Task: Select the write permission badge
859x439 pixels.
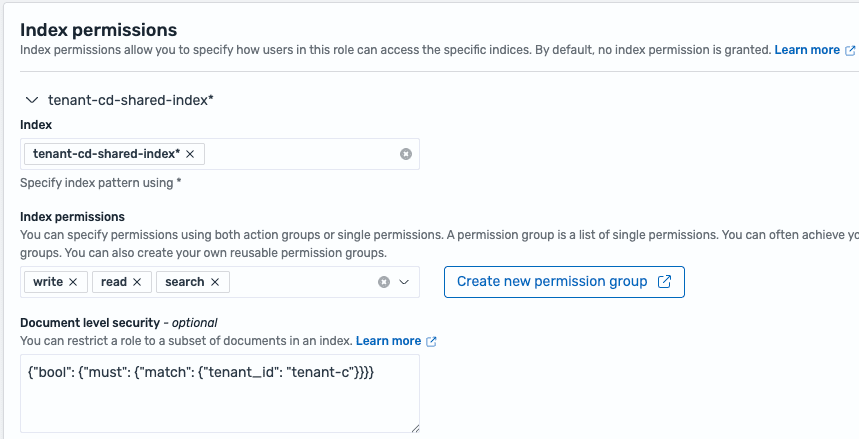Action: 47,282
